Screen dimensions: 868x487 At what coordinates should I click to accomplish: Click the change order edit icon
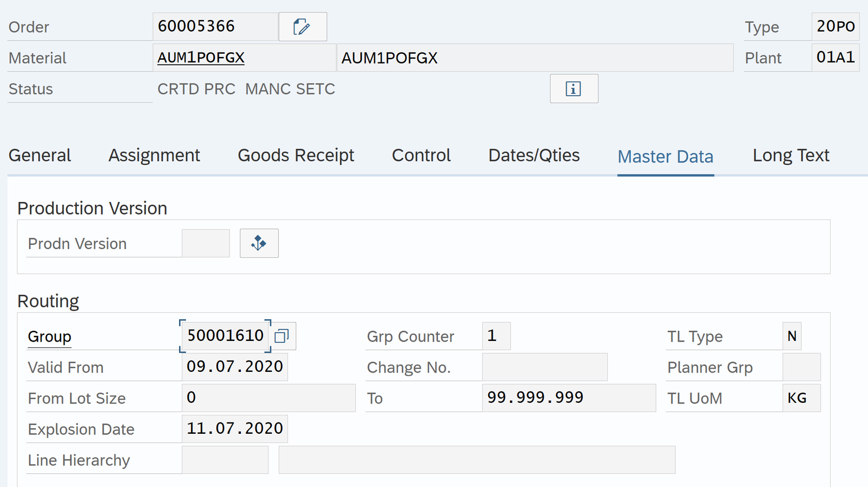click(302, 27)
